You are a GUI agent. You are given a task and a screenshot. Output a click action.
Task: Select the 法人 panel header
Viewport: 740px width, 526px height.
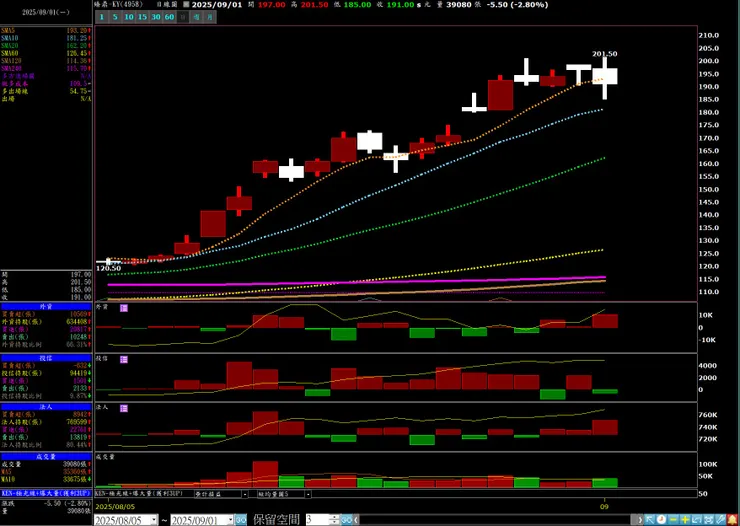pyautogui.click(x=46, y=407)
